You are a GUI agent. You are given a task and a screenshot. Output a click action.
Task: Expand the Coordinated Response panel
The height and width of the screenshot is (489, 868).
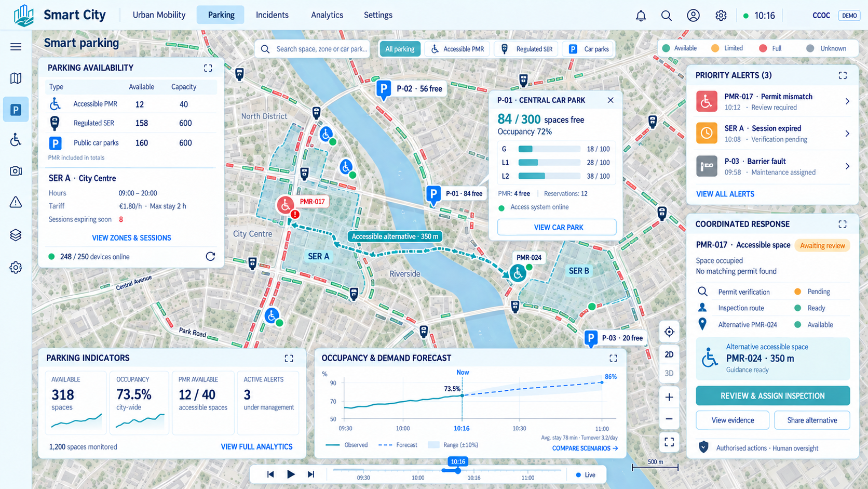pyautogui.click(x=843, y=224)
